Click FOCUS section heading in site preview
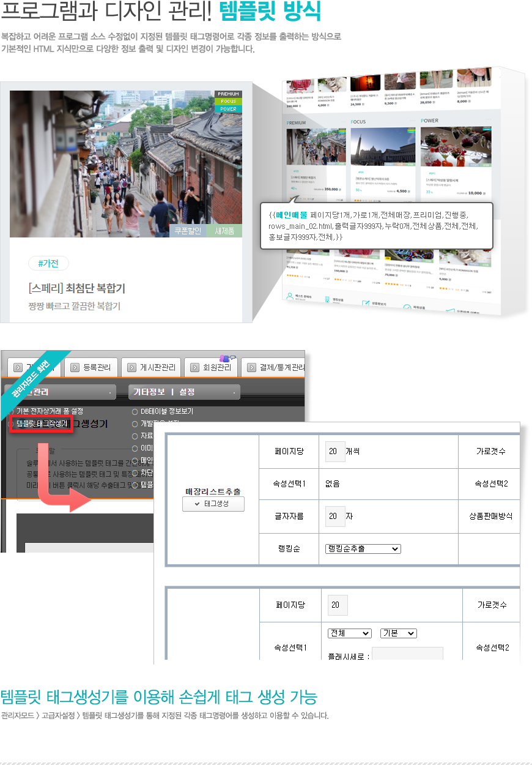Viewport: 532px width, 765px height. (358, 122)
